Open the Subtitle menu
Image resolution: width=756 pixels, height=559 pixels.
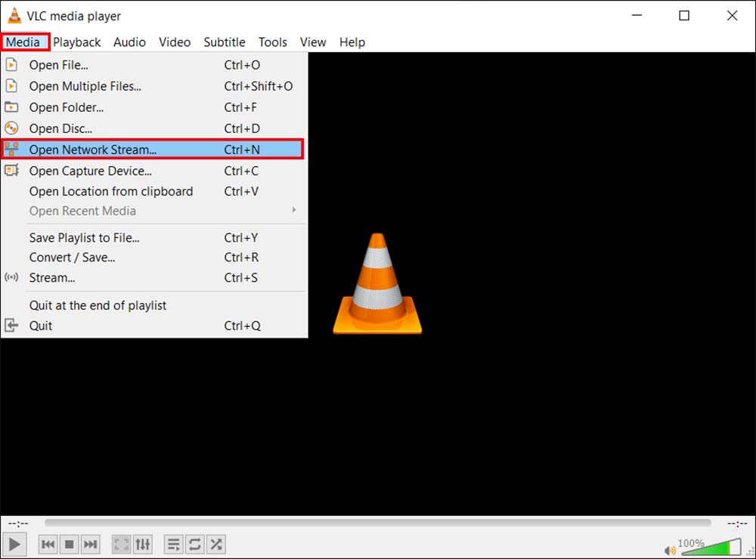pos(224,42)
